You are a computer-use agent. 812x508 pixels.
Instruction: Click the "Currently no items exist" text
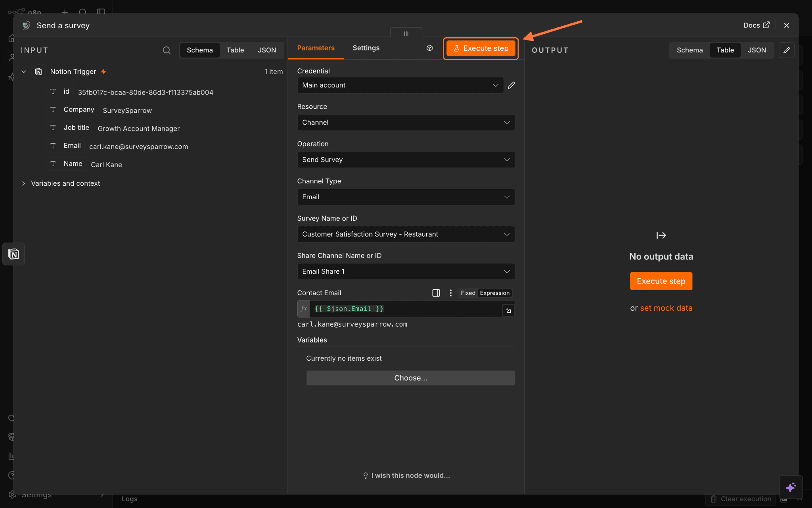pos(344,358)
